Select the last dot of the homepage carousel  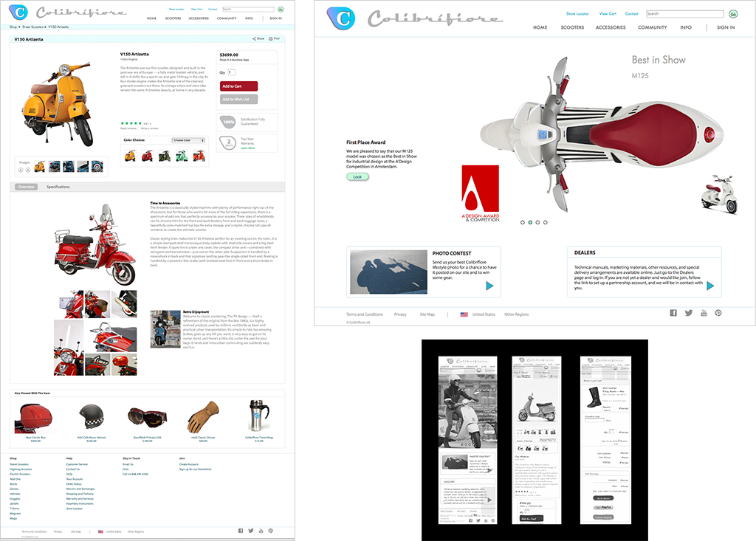point(546,221)
